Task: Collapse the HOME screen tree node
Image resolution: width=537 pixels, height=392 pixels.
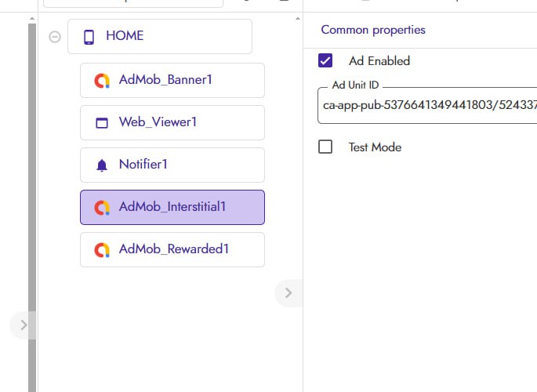Action: point(55,36)
